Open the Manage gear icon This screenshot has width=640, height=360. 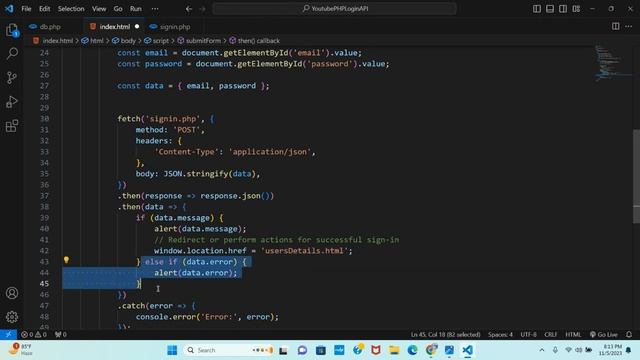(x=12, y=317)
